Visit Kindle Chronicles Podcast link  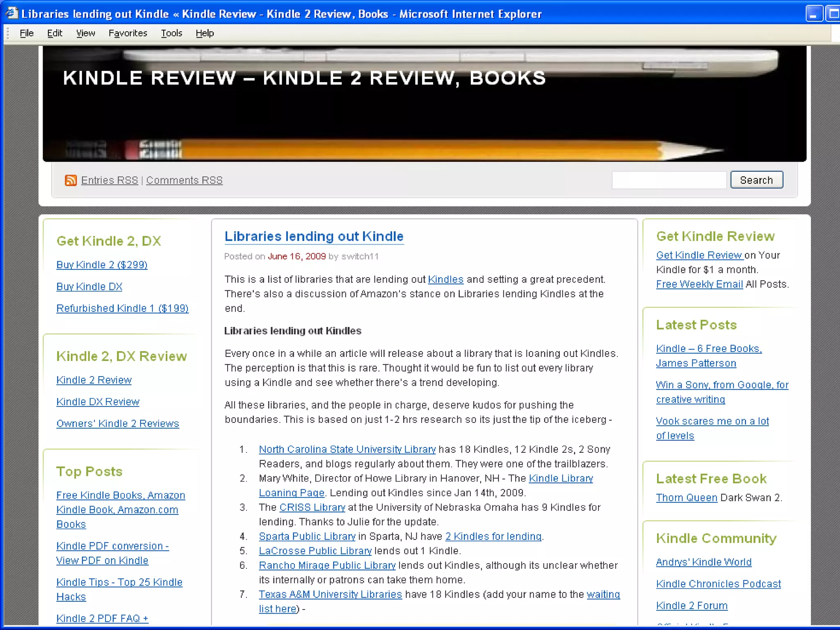tap(718, 584)
